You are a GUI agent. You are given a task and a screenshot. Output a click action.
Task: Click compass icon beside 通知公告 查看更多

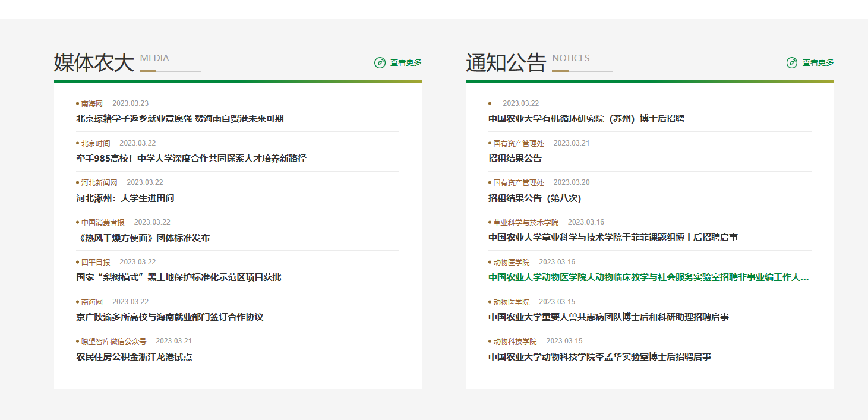(x=791, y=62)
